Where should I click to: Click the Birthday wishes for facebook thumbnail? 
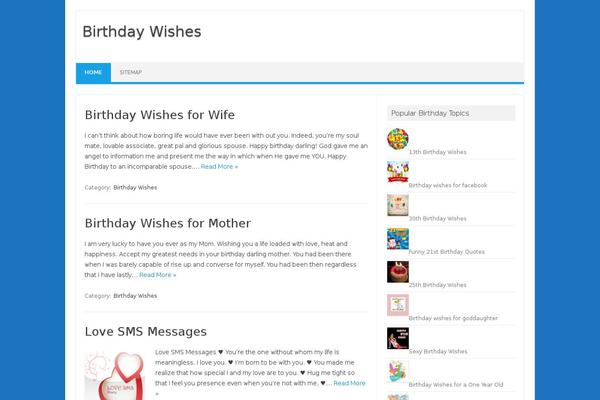point(398,172)
